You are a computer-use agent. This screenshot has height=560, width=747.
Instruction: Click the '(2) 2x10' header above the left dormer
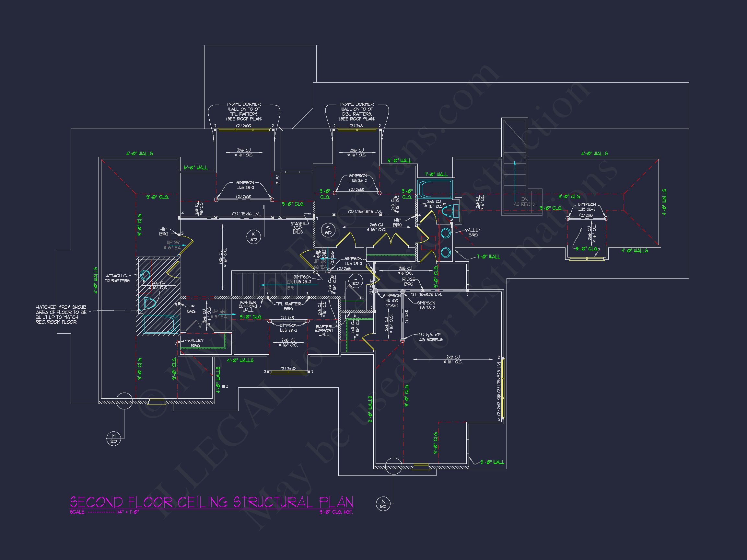(x=243, y=126)
